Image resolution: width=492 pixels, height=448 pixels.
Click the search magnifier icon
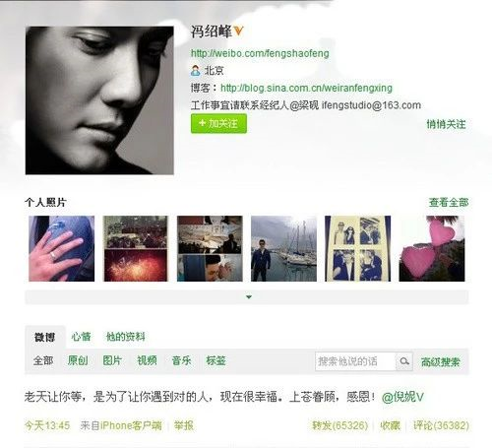coord(404,361)
